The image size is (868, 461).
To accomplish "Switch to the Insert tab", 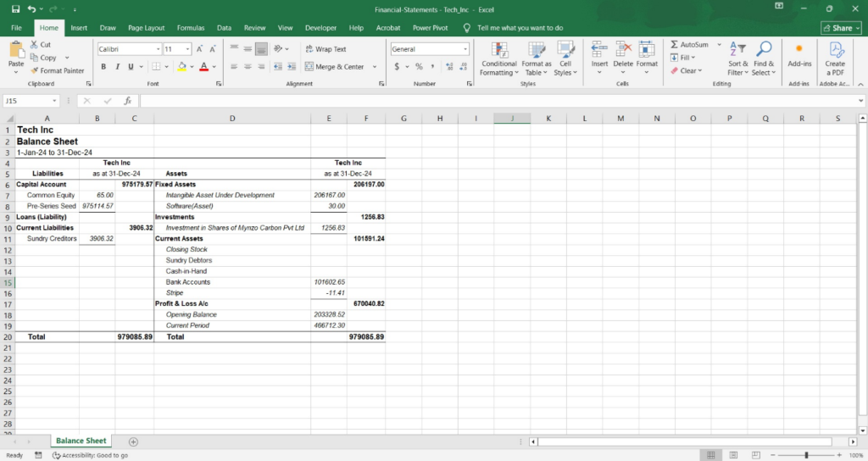I will point(79,28).
